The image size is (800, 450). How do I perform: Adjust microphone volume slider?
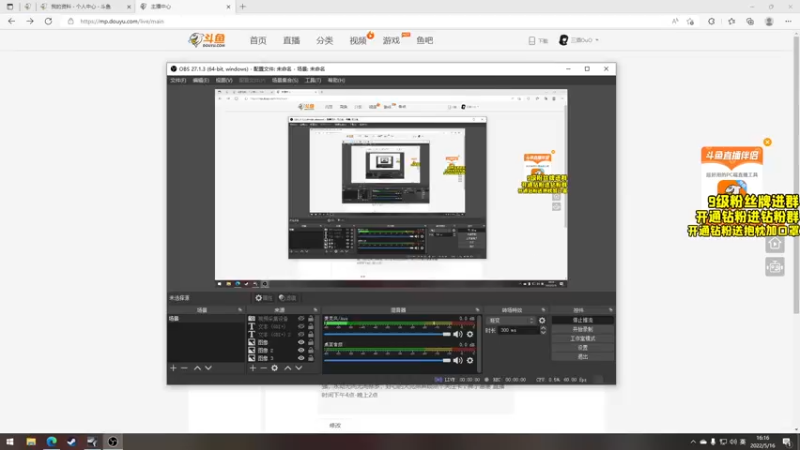coord(387,334)
